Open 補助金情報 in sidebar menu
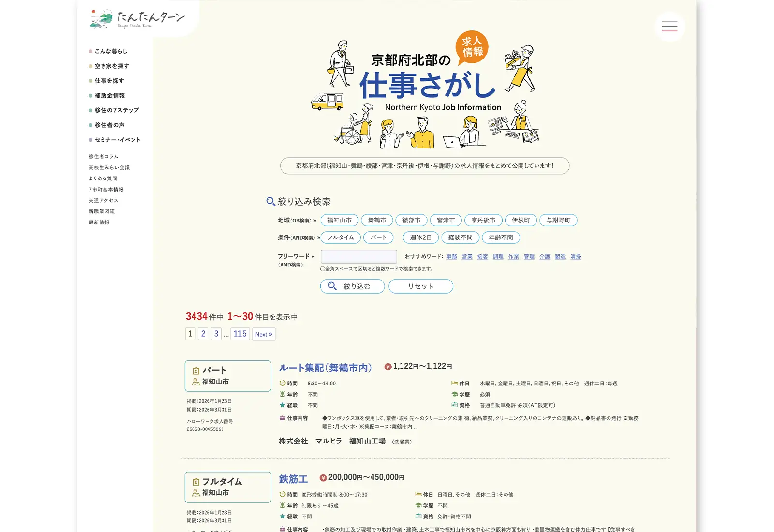The width and height of the screenshot is (774, 532). tap(110, 96)
